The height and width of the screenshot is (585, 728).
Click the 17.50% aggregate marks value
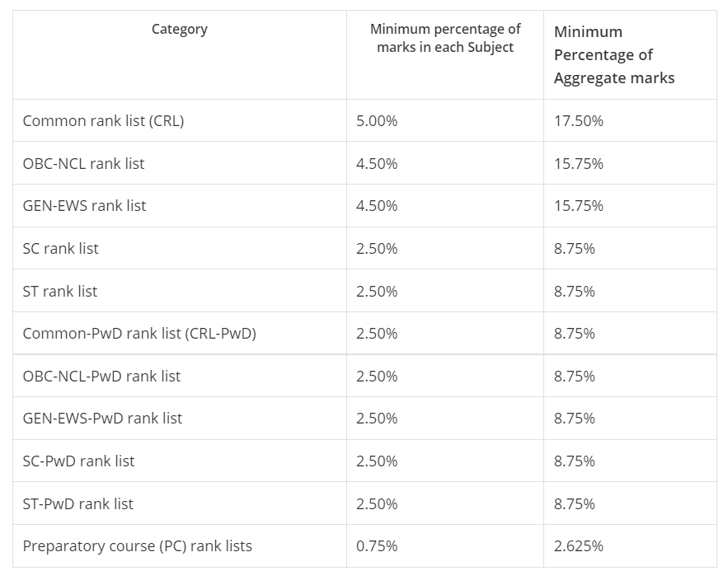pyautogui.click(x=579, y=121)
